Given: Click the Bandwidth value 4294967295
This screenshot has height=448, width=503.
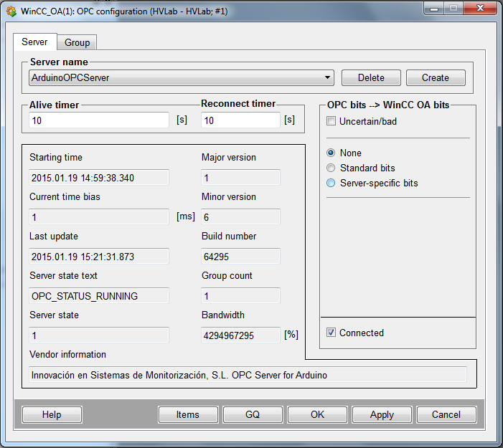Looking at the screenshot, I should [x=240, y=335].
